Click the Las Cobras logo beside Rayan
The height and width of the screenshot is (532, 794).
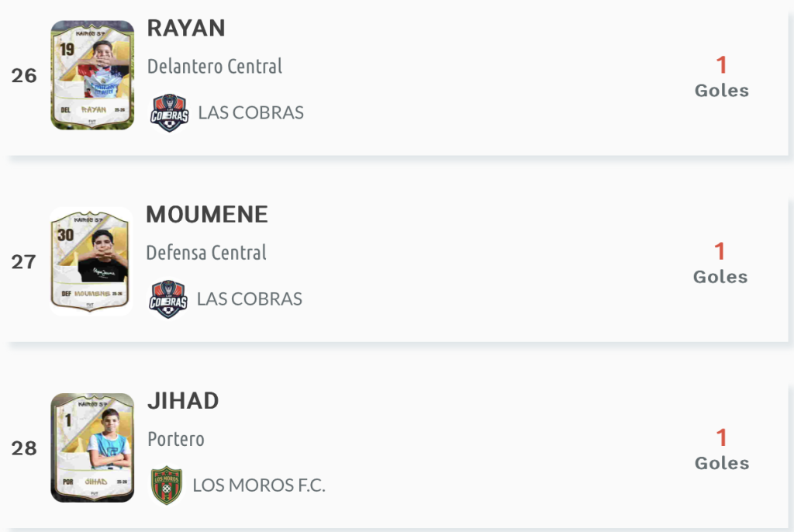pyautogui.click(x=169, y=112)
